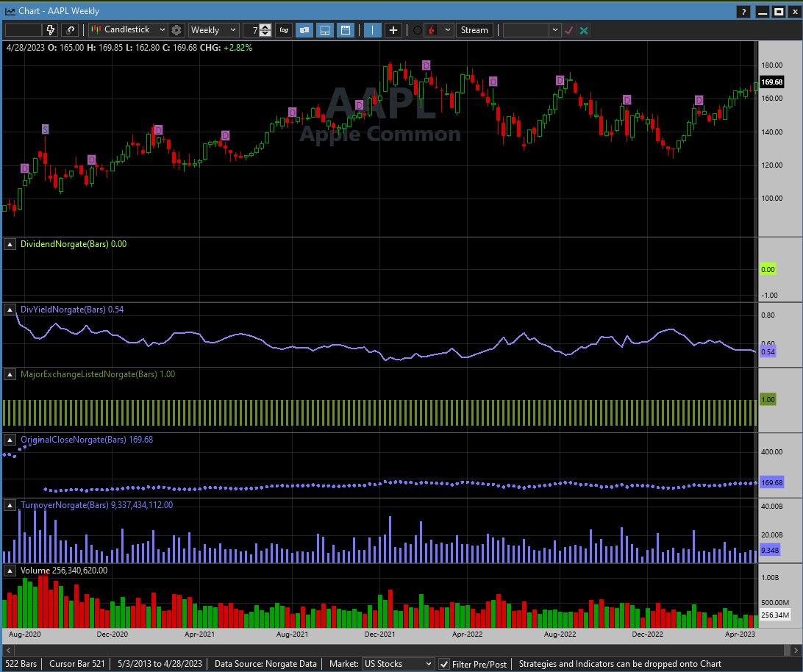The width and height of the screenshot is (803, 672).
Task: Click the 169.68 current price label
Action: click(x=772, y=82)
